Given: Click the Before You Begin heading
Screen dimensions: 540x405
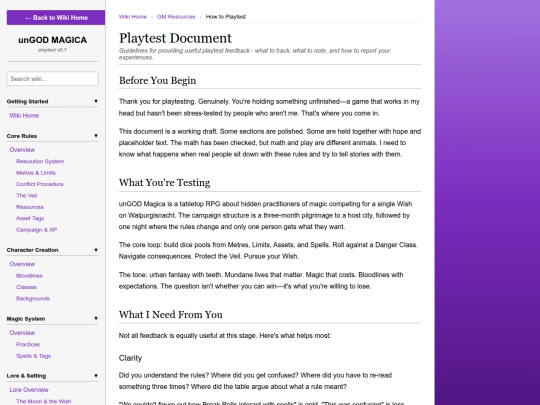Looking at the screenshot, I should (157, 80).
